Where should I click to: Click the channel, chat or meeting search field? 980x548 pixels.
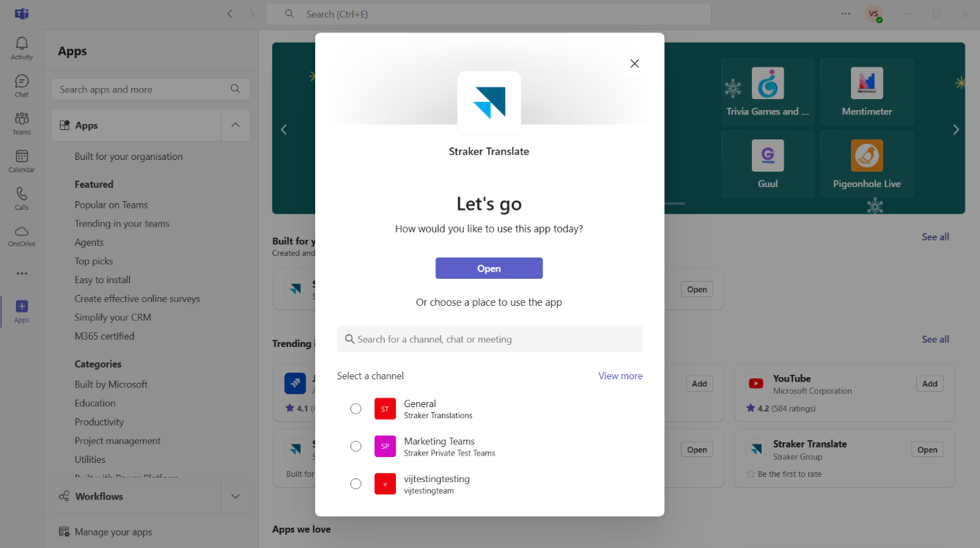(x=490, y=339)
